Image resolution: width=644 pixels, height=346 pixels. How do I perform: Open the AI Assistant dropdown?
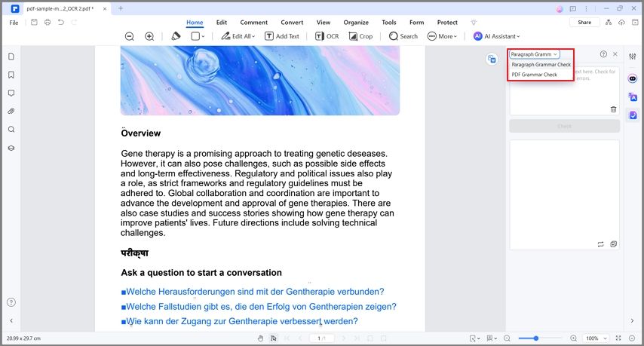pos(496,36)
